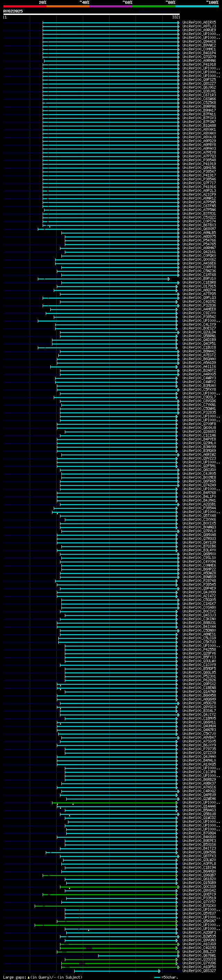This screenshot has width=222, height=980.
Task: Select hit label UniRef100_C1BUI8
Action: (x=199, y=347)
